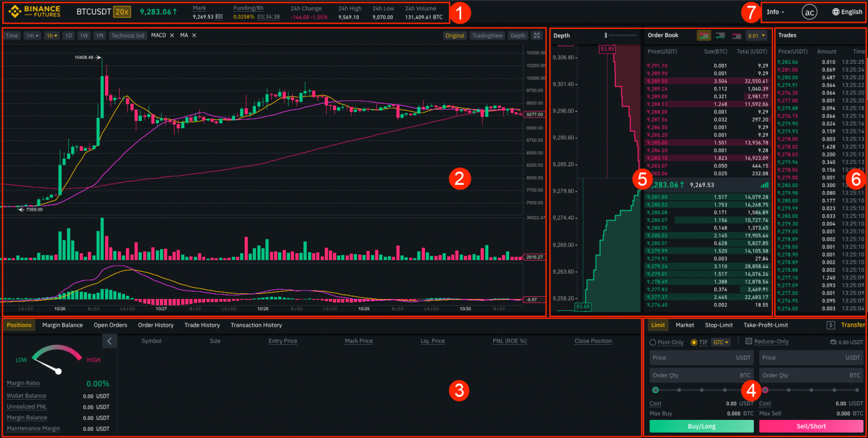Select the combined buy/sell order book view
The image size is (868, 438).
point(704,35)
